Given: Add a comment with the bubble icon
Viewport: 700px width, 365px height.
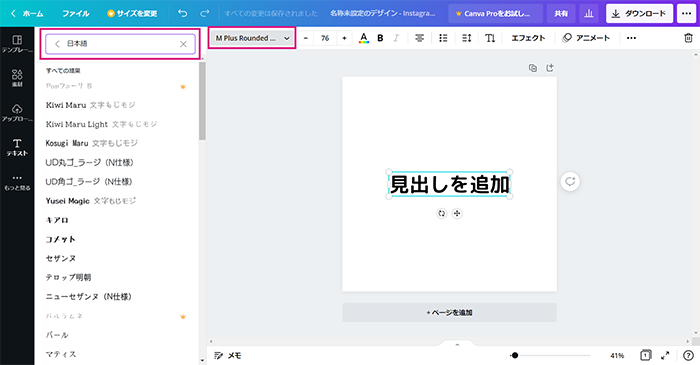Looking at the screenshot, I should pos(570,182).
